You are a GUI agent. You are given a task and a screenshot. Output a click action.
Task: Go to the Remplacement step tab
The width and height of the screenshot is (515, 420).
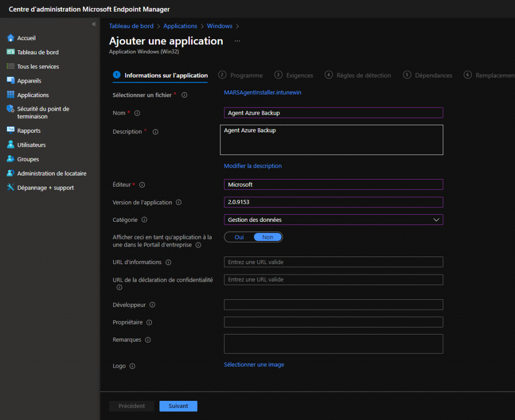(489, 75)
